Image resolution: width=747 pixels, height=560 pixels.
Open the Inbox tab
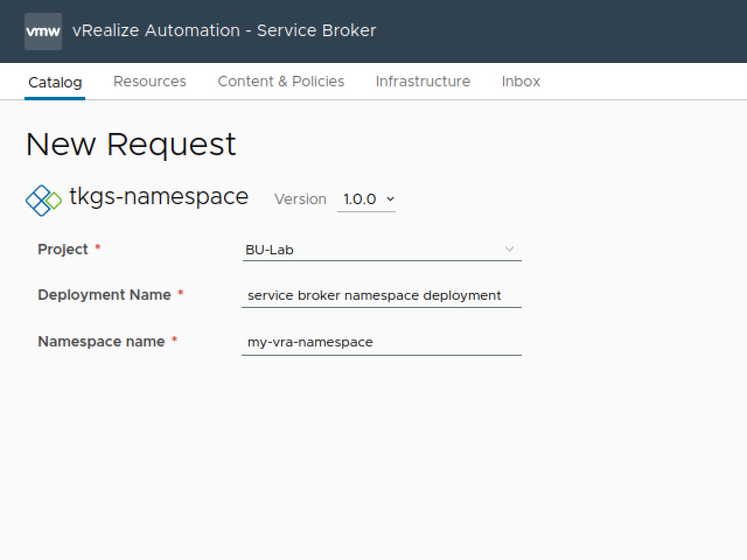[x=521, y=81]
